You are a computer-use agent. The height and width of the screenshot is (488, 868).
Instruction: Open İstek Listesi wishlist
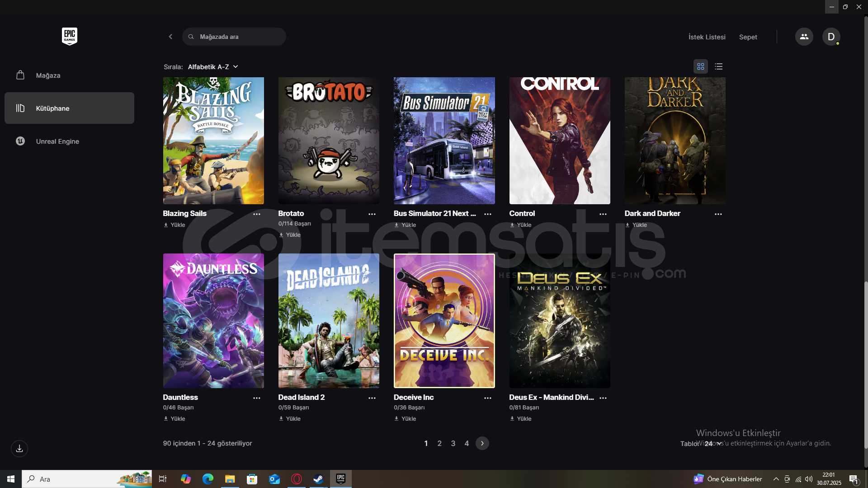[707, 37]
